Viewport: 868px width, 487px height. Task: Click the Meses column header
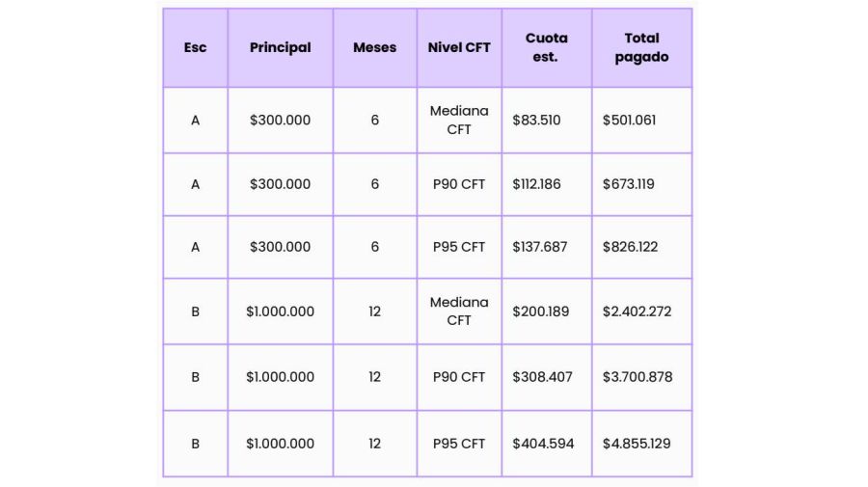click(x=374, y=47)
